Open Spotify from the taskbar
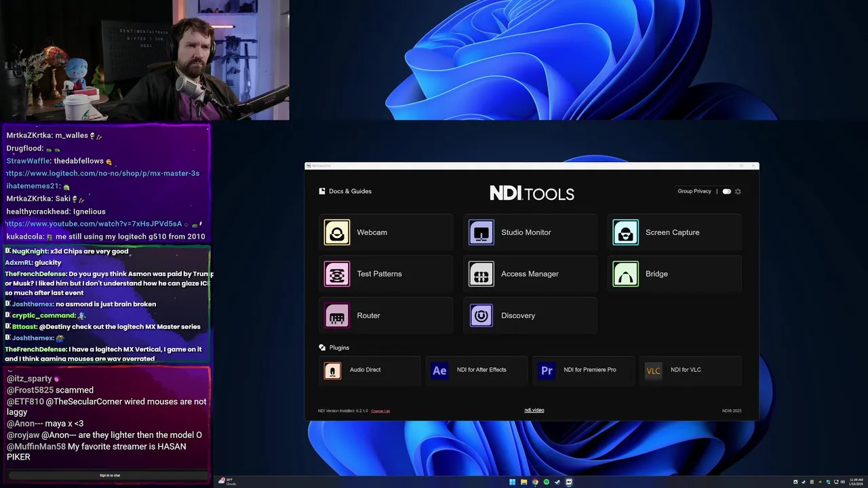The image size is (868, 488). pos(547,482)
